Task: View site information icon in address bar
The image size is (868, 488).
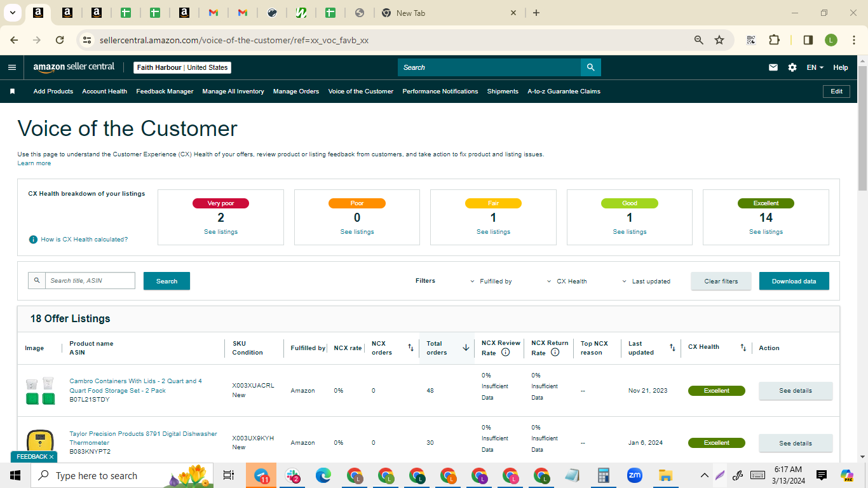Action: click(x=87, y=40)
